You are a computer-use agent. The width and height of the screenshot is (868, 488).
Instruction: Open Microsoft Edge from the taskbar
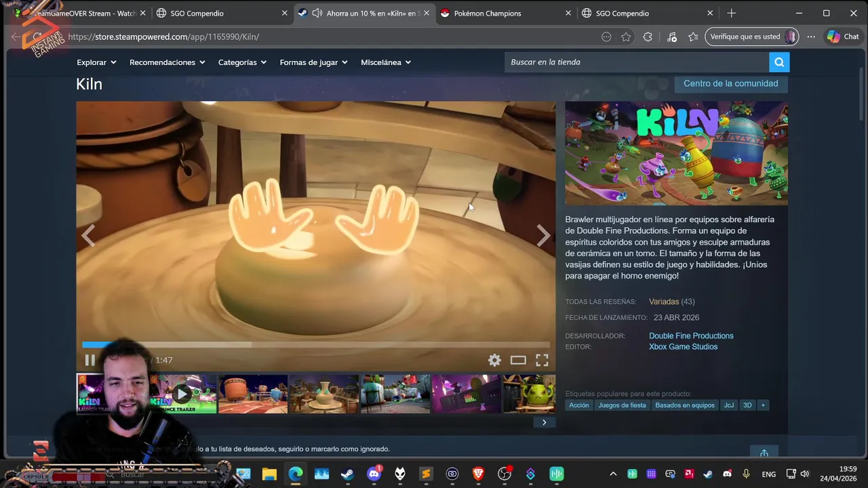(296, 474)
